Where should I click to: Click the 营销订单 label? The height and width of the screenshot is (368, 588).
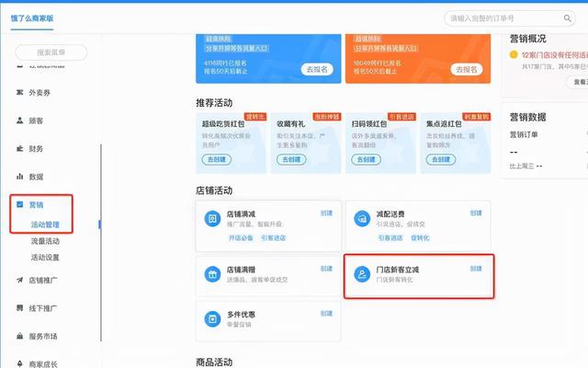click(524, 134)
